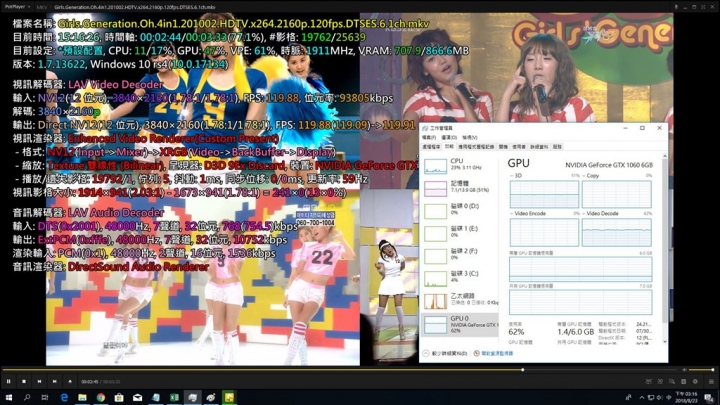Toggle the PotPlayer playlist panel icon
Viewport: 720px width, 405px height.
point(711,381)
